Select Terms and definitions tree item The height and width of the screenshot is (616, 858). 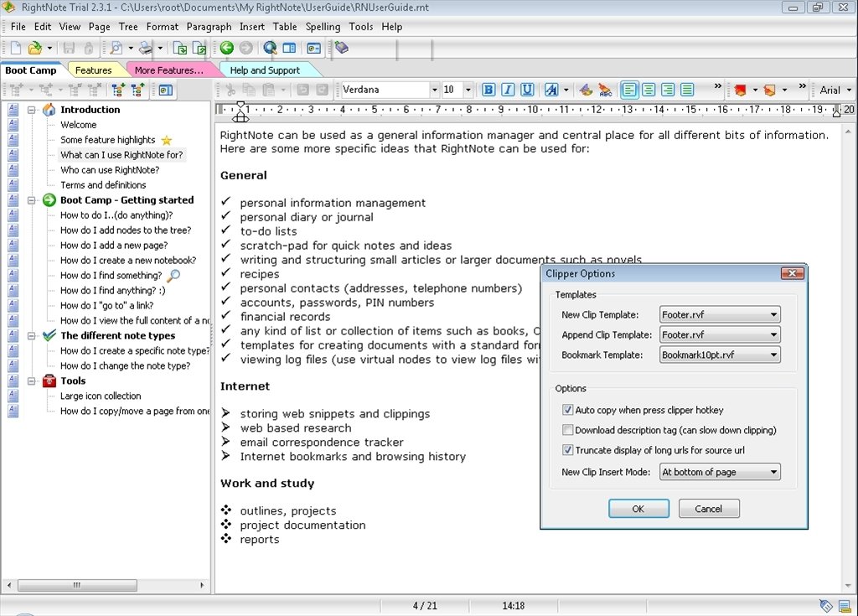[x=103, y=185]
